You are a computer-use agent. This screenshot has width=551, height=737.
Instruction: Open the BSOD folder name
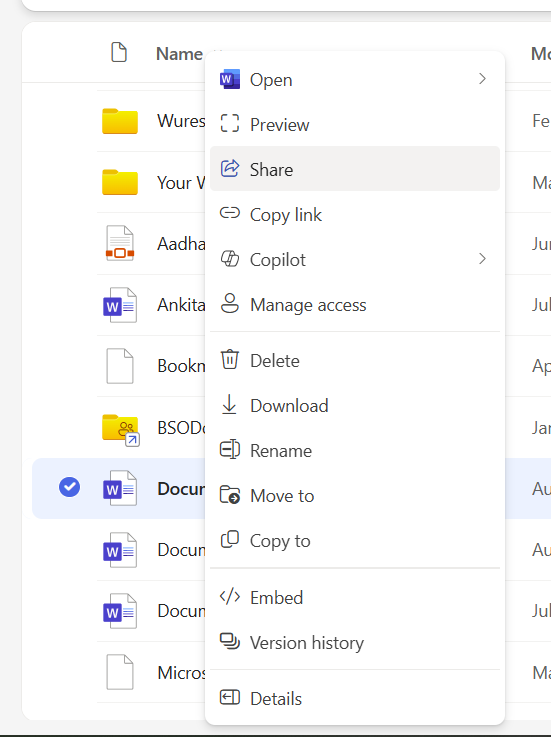181,427
